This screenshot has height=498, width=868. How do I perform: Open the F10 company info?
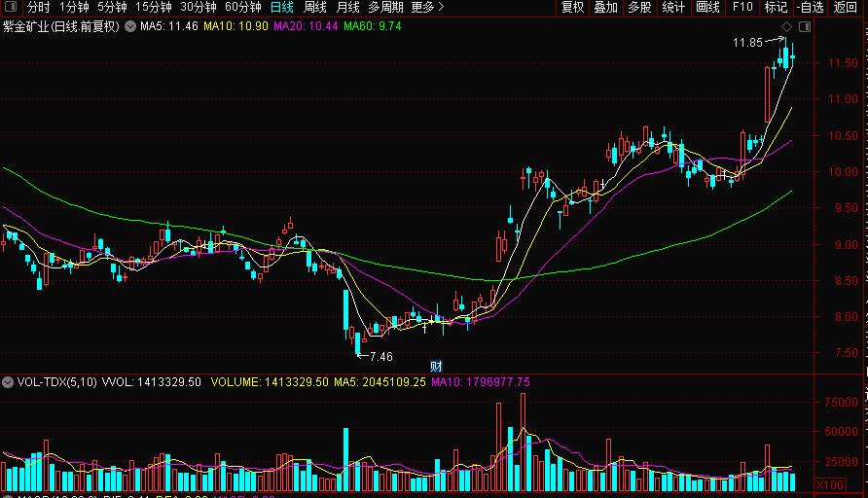point(742,7)
